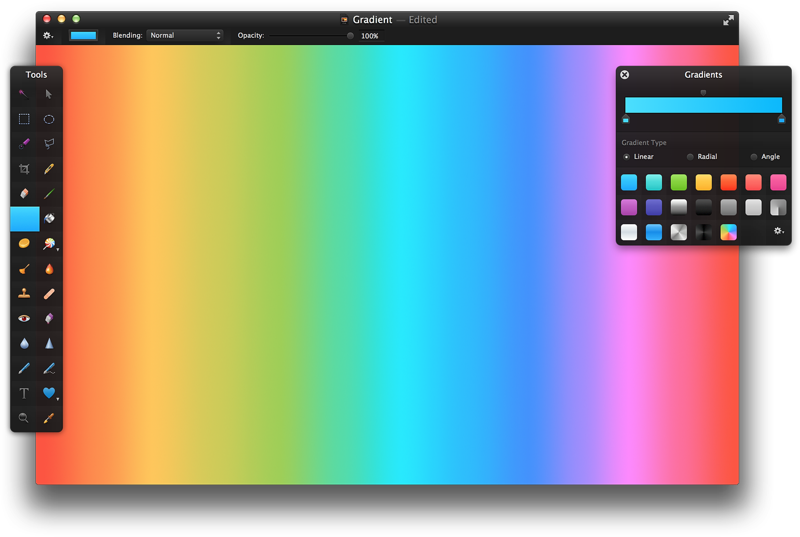Pick the coral red gradient preset
The height and width of the screenshot is (537, 800).
pyautogui.click(x=753, y=182)
